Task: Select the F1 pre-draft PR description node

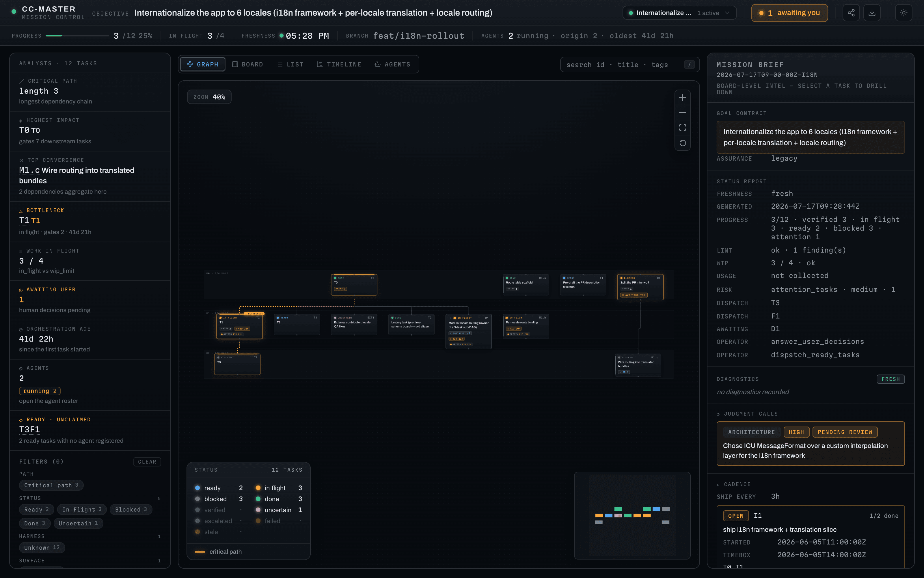Action: point(583,284)
